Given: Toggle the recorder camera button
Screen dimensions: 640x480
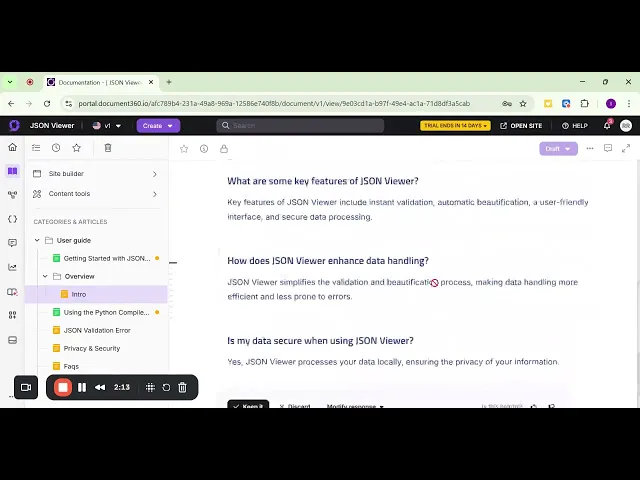Looking at the screenshot, I should [x=26, y=387].
